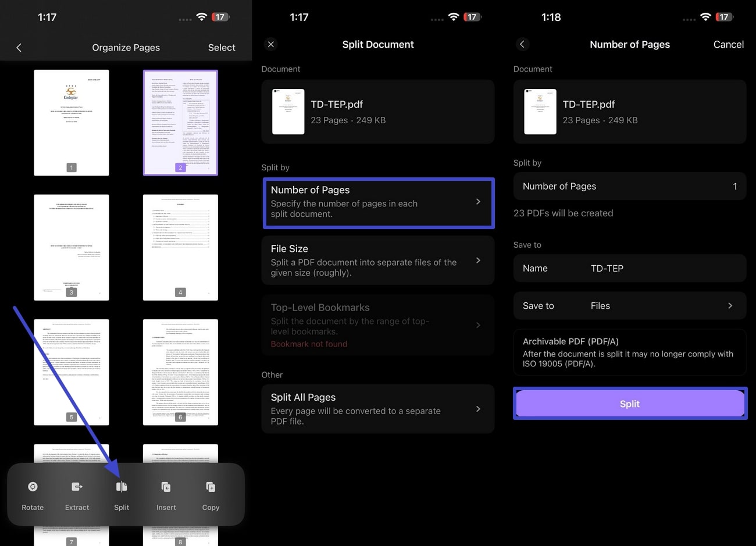
Task: Open the File Size split option
Action: point(378,260)
